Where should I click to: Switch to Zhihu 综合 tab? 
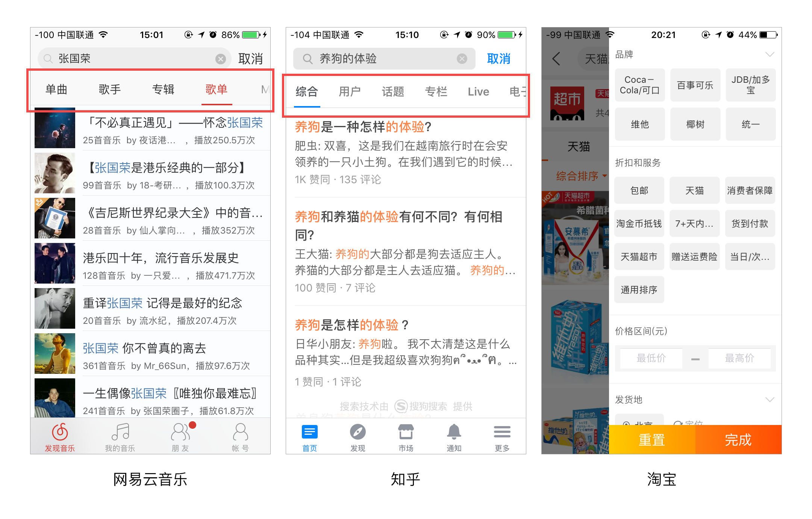[307, 92]
